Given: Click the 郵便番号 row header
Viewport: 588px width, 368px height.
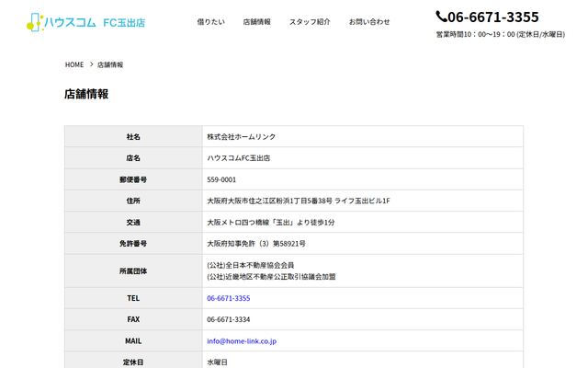Looking at the screenshot, I should [x=133, y=179].
